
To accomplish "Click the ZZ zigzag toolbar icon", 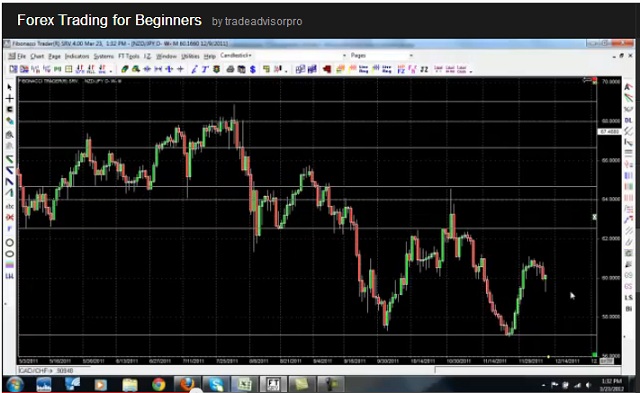I will coord(424,69).
